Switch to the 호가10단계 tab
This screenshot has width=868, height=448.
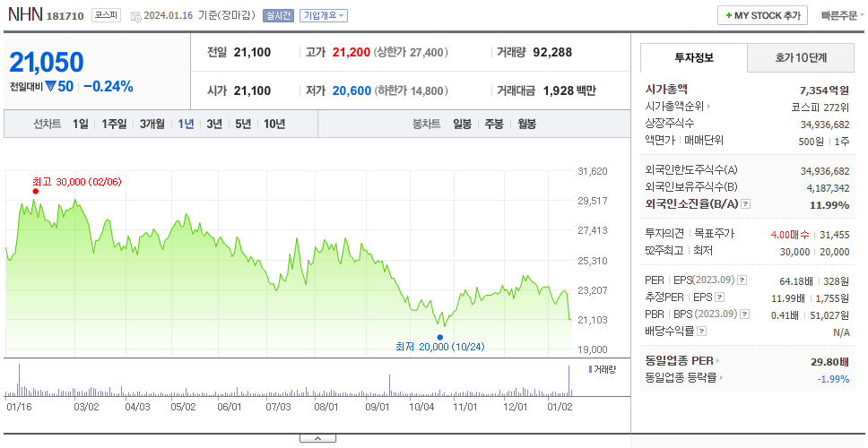(801, 57)
